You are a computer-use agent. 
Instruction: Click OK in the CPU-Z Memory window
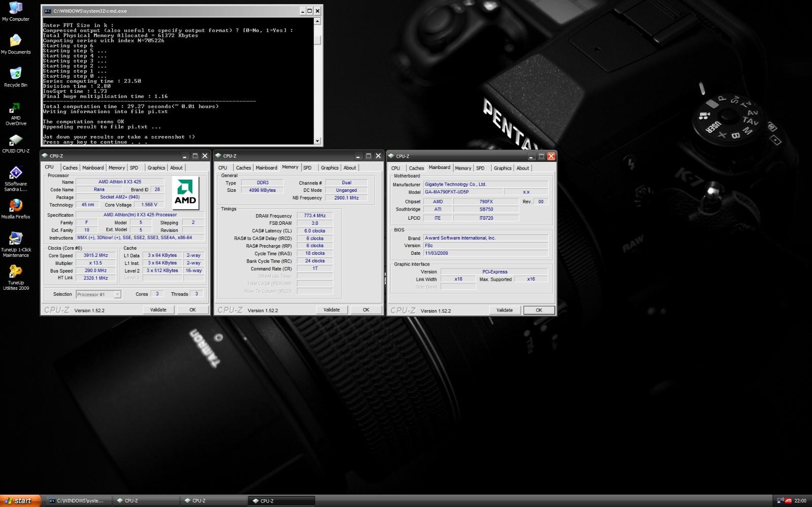[366, 310]
